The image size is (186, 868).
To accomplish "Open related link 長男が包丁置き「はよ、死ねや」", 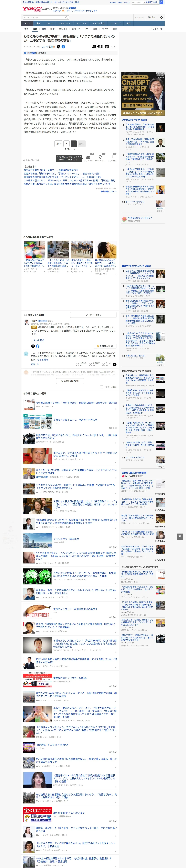I will tap(51, 170).
